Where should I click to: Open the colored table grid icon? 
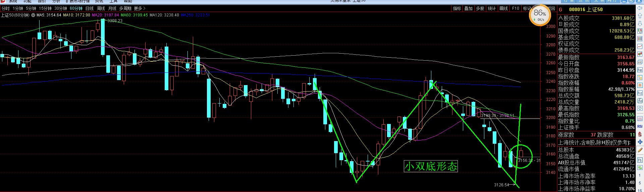[640, 31]
